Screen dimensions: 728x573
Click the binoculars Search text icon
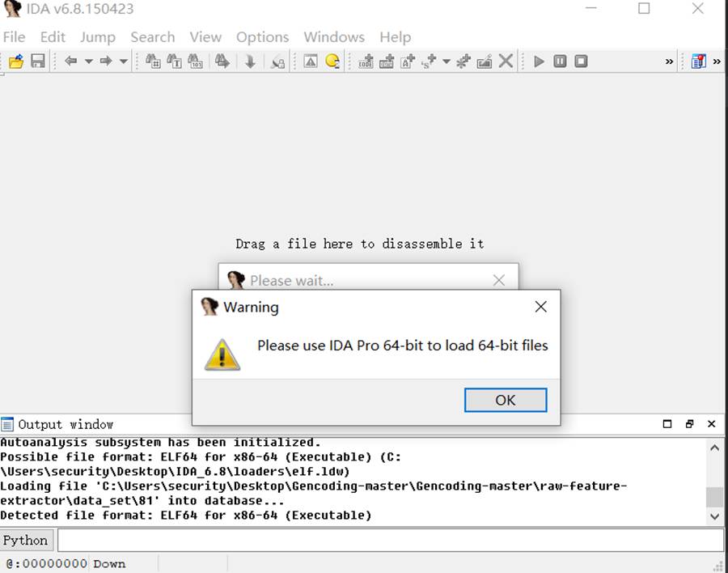tap(174, 61)
